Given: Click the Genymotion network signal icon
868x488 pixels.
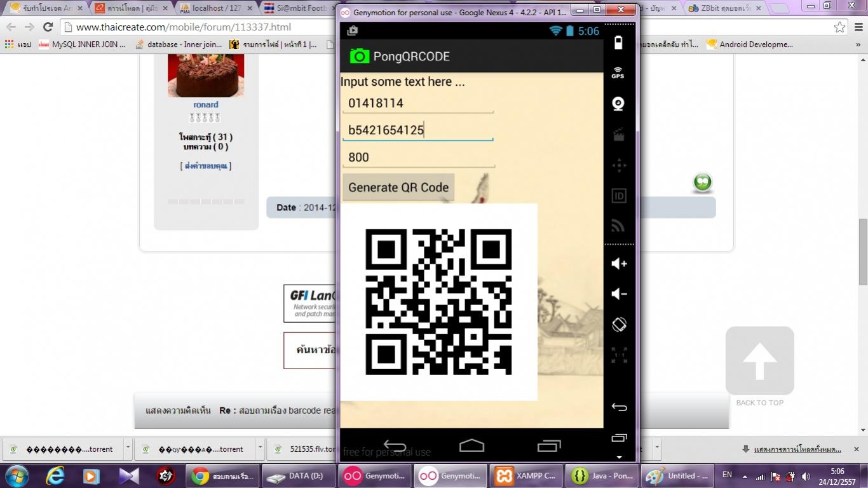Looking at the screenshot, I should pyautogui.click(x=618, y=226).
